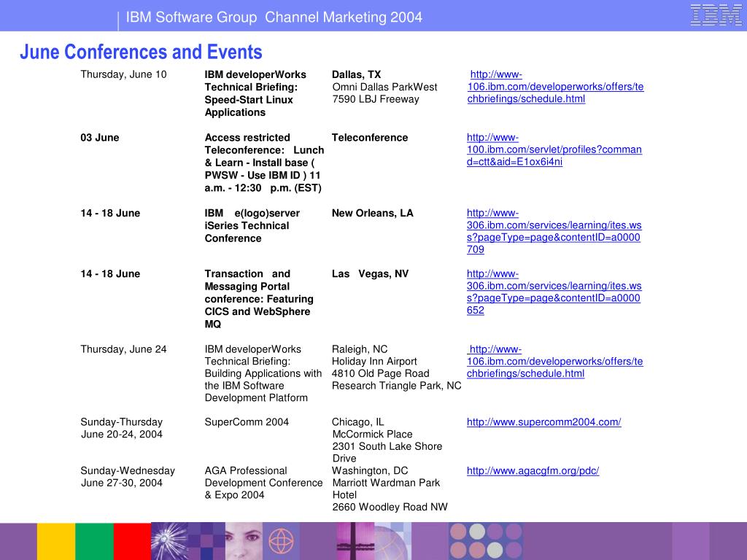Click the June Conferences and Events heading
This screenshot has height=560, width=747.
tap(141, 52)
